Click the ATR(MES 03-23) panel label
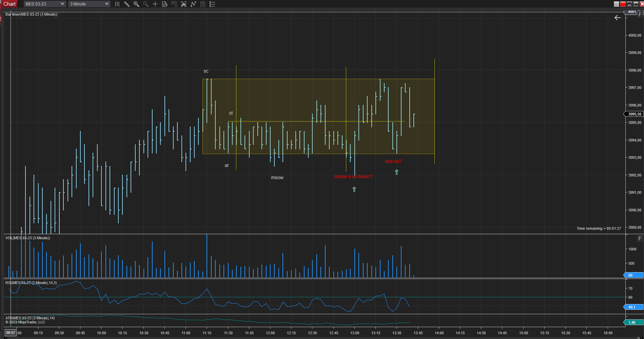644x339 pixels. tap(30, 318)
